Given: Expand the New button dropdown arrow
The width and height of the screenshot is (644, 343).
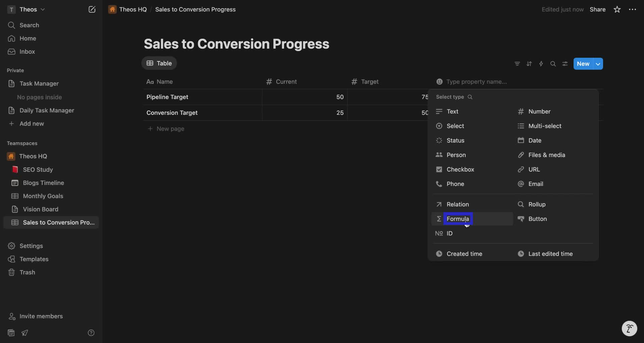Looking at the screenshot, I should pos(598,63).
